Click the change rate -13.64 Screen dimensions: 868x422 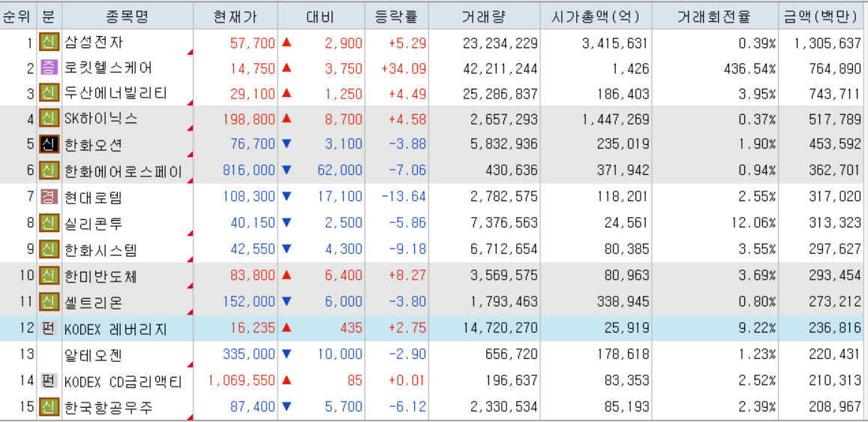click(404, 197)
